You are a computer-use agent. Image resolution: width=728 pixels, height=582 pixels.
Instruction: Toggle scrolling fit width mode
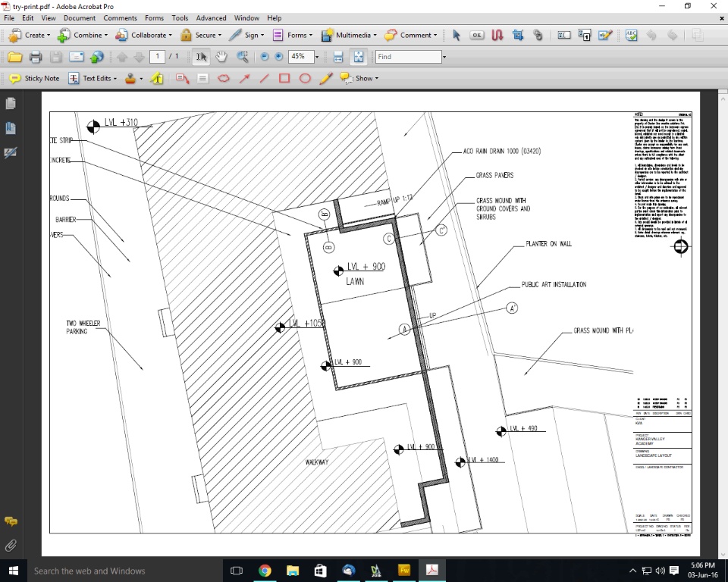pos(338,57)
